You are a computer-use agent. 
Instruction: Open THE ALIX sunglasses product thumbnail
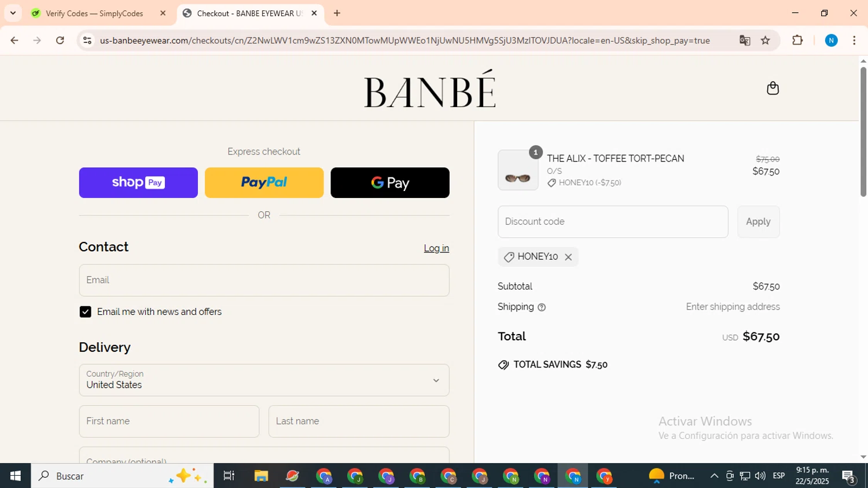518,170
